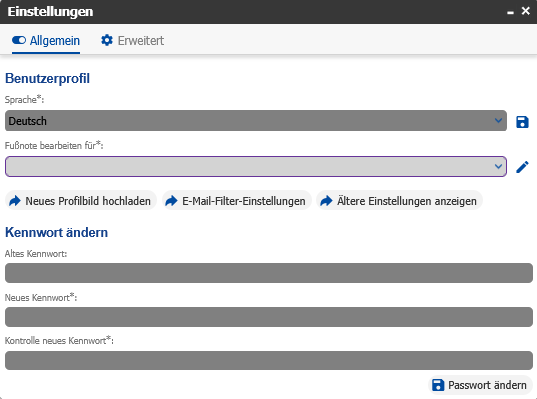Click arrow icon of Neues Profilbild hochladen

coord(15,201)
